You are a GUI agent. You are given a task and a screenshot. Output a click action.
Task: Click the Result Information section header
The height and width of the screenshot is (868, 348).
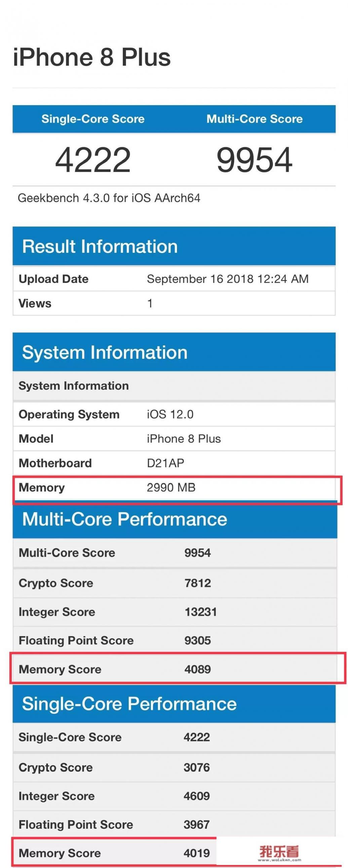click(174, 246)
